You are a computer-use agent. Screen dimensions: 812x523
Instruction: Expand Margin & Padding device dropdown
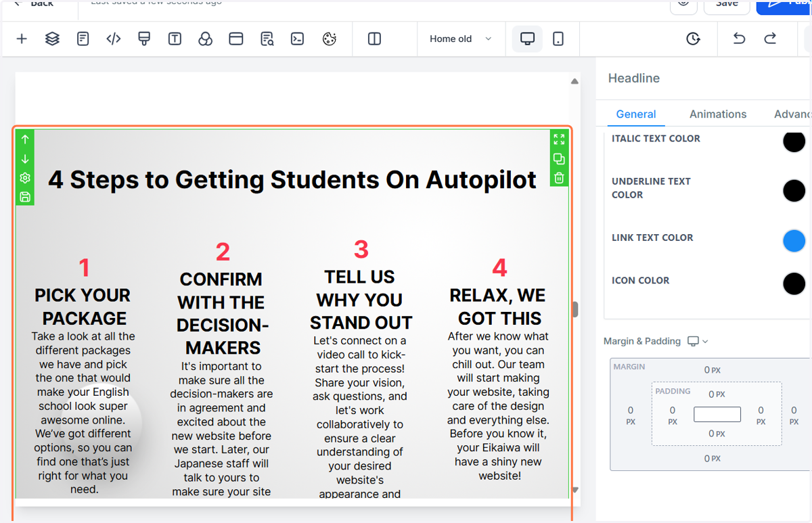[698, 341]
